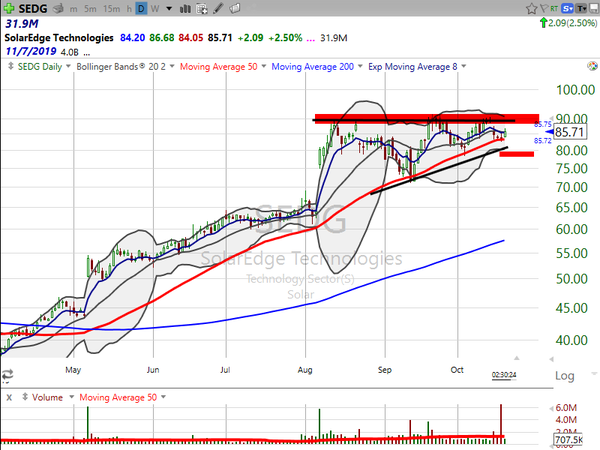This screenshot has width=600, height=450.
Task: Select the drawing pencil tool
Action: pos(218,8)
